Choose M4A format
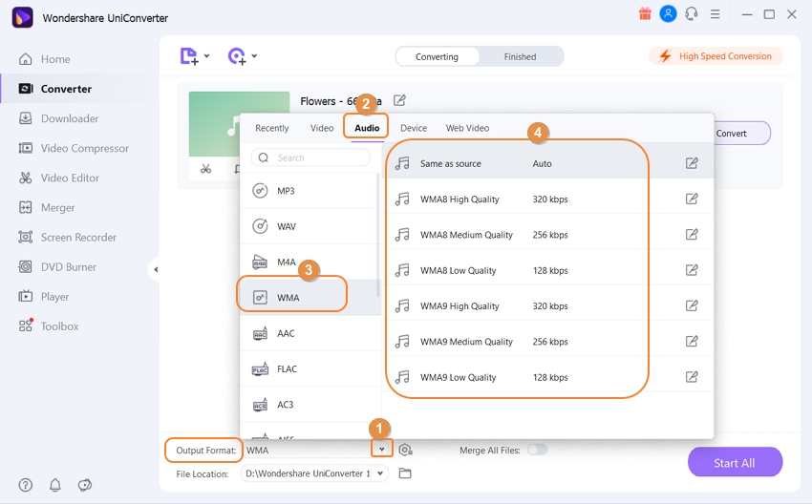This screenshot has width=812, height=504. pyautogui.click(x=310, y=262)
